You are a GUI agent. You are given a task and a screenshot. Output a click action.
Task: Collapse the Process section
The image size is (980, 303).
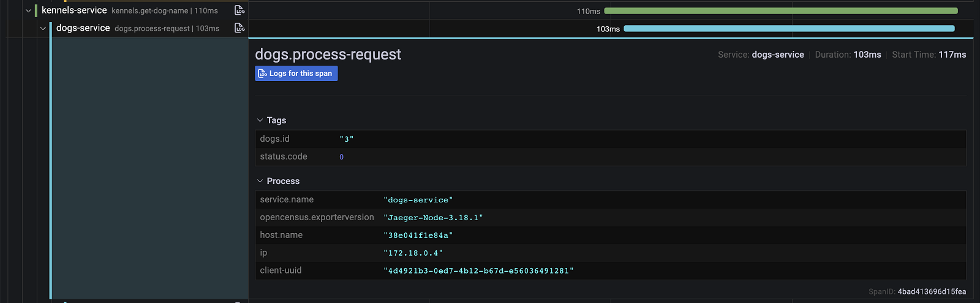(x=260, y=181)
